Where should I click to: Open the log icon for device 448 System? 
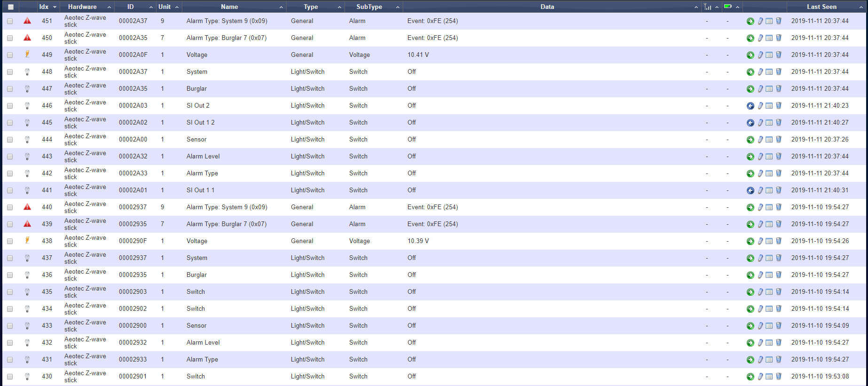(769, 72)
